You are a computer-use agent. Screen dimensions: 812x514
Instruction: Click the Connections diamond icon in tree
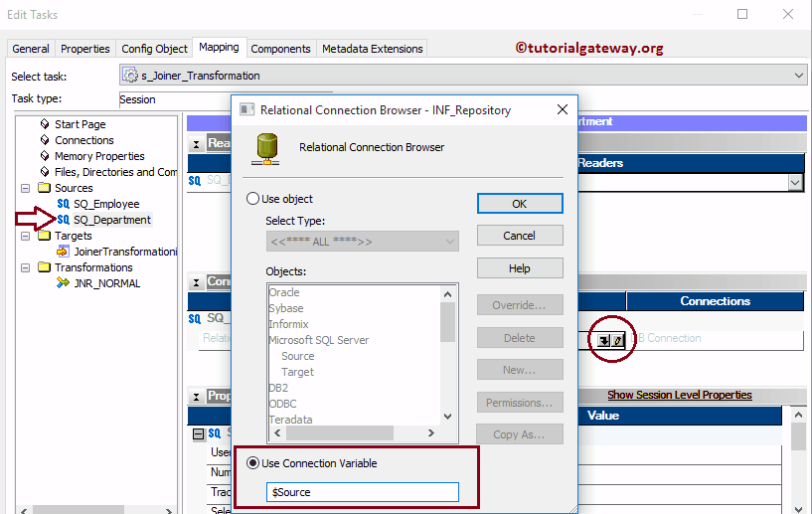(x=45, y=140)
